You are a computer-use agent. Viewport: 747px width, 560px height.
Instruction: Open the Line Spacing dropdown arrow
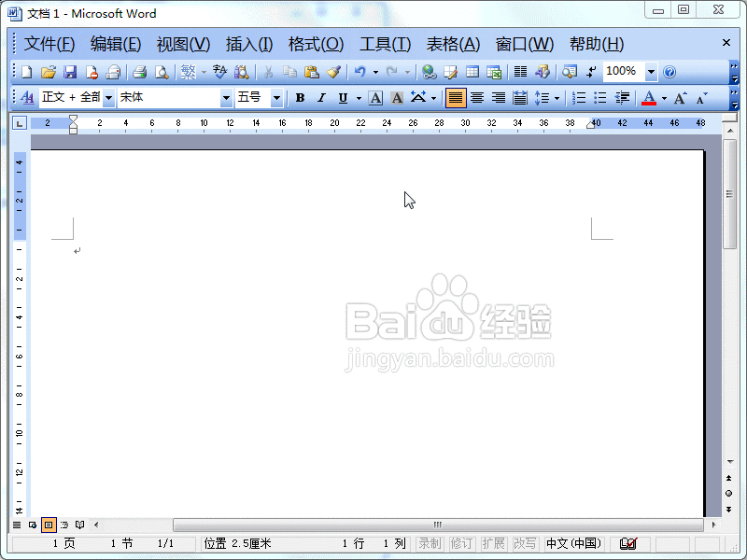pyautogui.click(x=557, y=99)
